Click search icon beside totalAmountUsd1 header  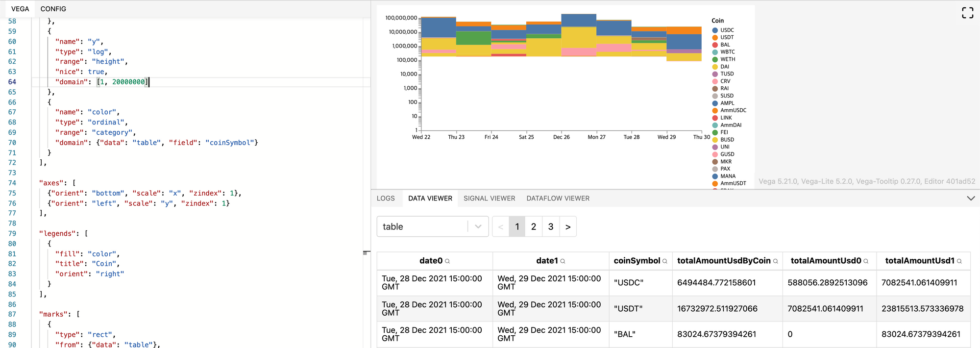point(959,261)
